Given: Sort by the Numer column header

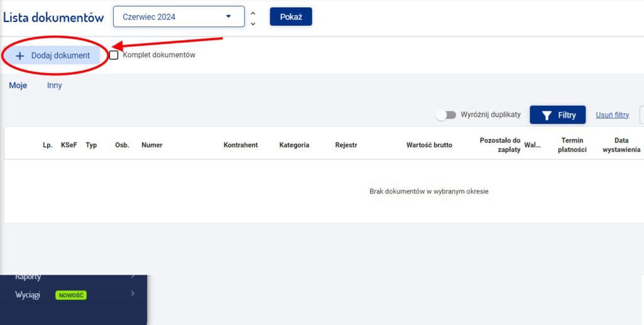Looking at the screenshot, I should click(152, 145).
